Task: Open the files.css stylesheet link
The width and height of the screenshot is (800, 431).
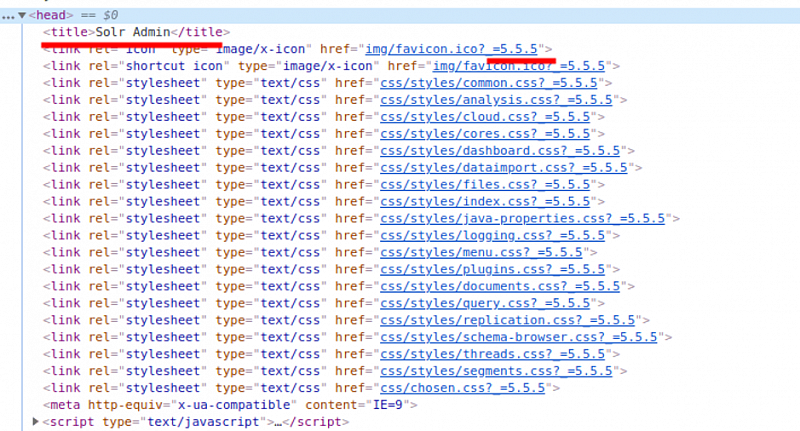Action: [485, 184]
